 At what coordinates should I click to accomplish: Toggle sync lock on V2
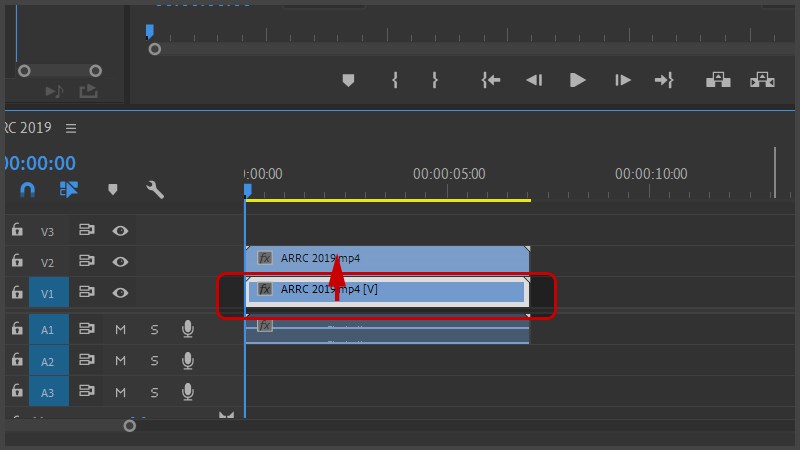87,261
